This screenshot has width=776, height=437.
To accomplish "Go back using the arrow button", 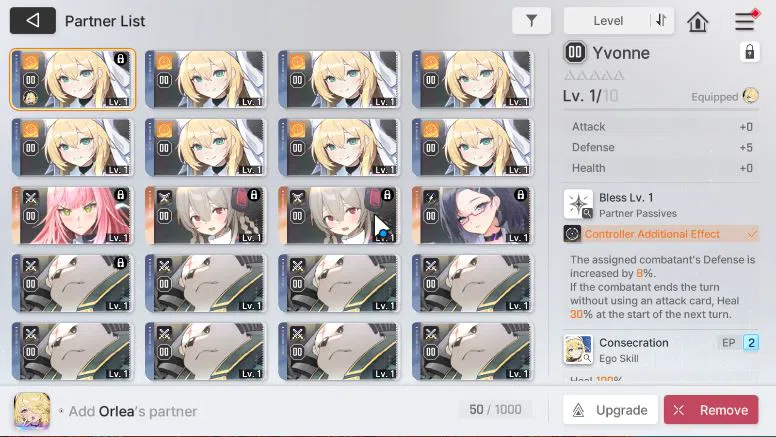I will 33,21.
